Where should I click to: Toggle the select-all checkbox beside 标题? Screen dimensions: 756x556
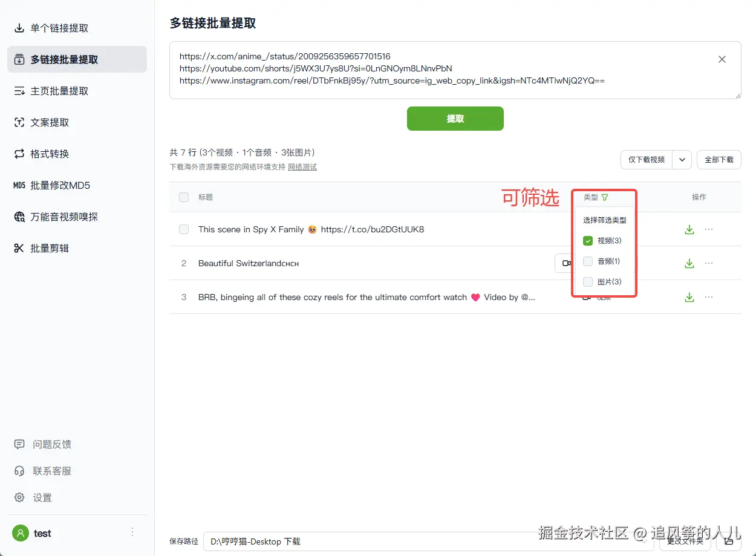pos(184,197)
